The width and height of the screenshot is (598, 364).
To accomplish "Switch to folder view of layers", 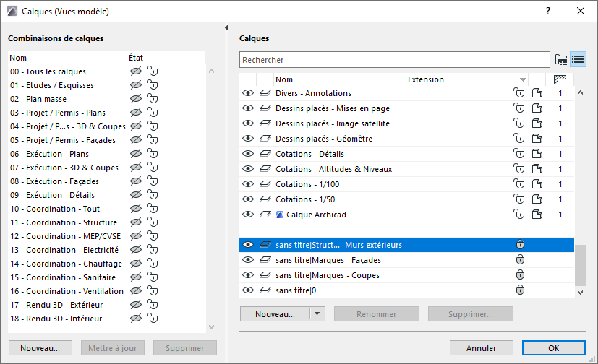I will [x=561, y=60].
